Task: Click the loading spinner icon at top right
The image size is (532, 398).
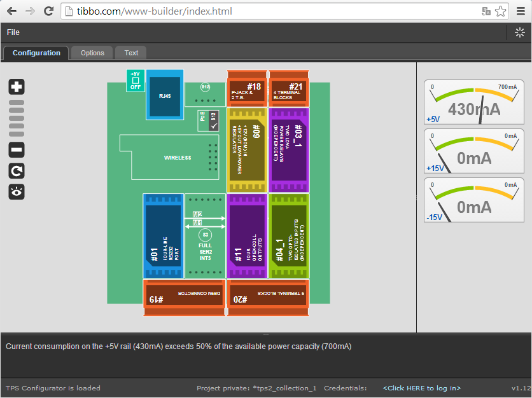Action: (x=519, y=32)
